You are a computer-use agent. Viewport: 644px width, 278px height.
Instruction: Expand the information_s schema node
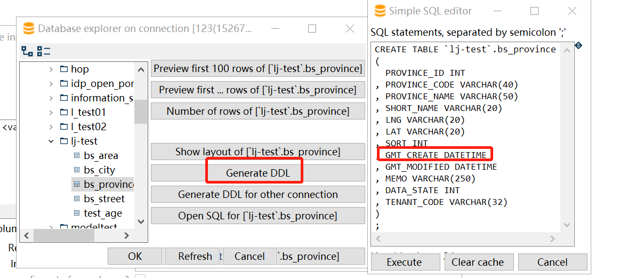click(51, 98)
